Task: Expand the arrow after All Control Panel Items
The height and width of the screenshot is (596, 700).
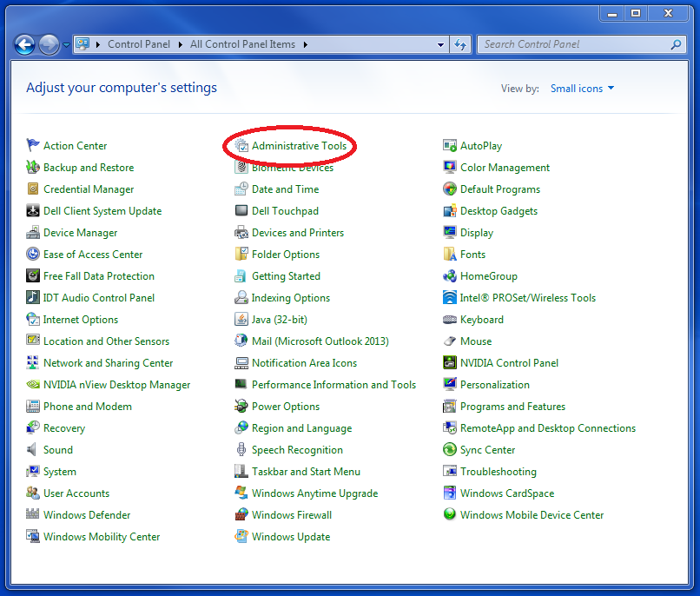Action: (x=306, y=44)
